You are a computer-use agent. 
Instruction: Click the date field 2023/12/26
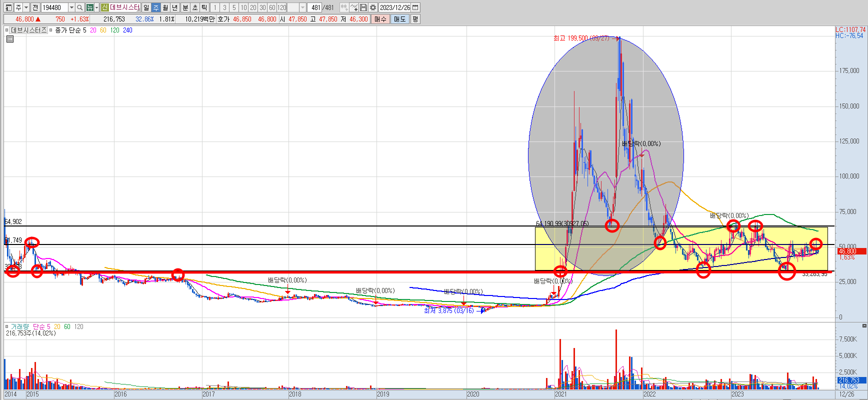(x=395, y=7)
